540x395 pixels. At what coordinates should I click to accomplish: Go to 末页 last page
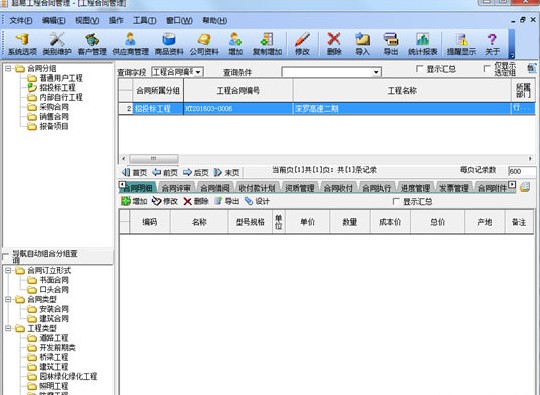coord(227,172)
